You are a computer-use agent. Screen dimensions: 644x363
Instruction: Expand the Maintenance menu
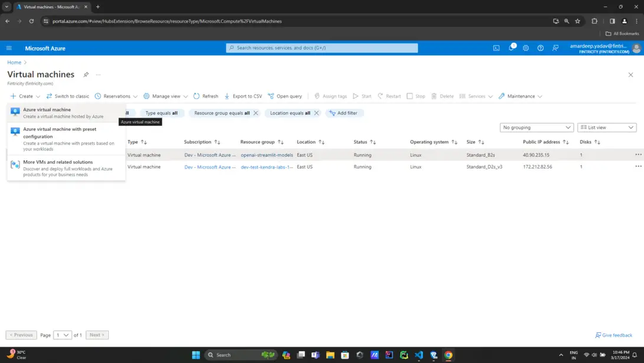click(520, 96)
